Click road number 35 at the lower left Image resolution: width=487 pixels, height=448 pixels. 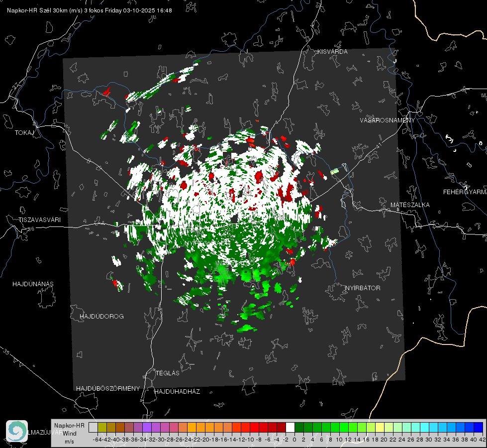click(6, 352)
